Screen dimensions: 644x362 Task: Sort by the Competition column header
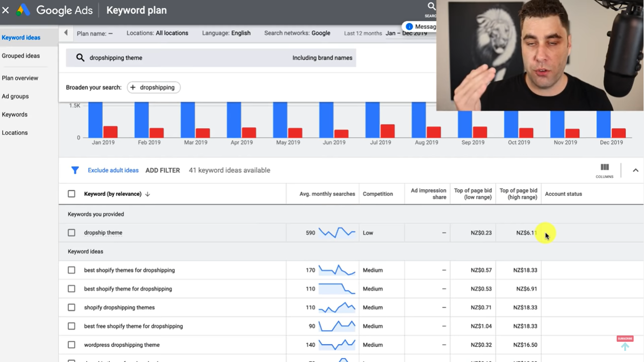click(x=378, y=194)
